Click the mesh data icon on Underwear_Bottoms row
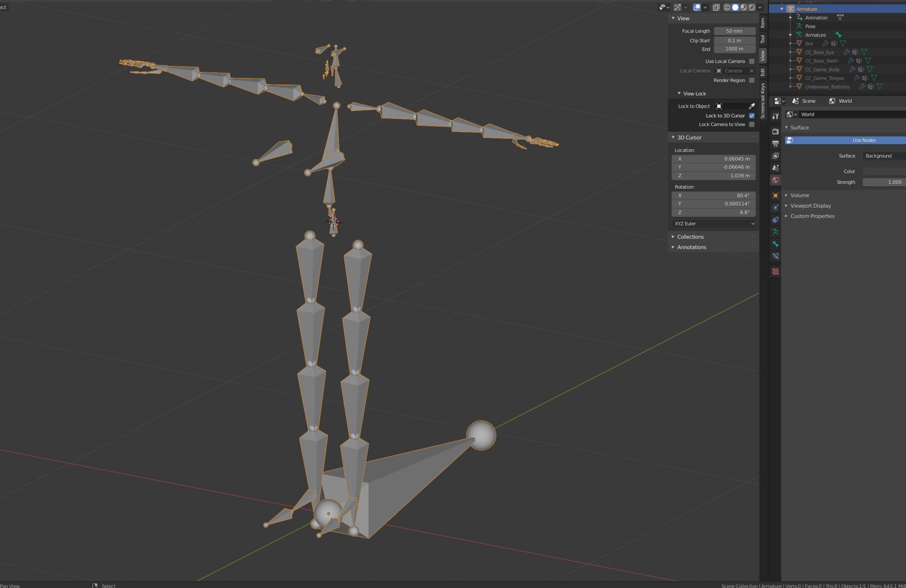Image resolution: width=906 pixels, height=588 pixels. pyautogui.click(x=879, y=86)
